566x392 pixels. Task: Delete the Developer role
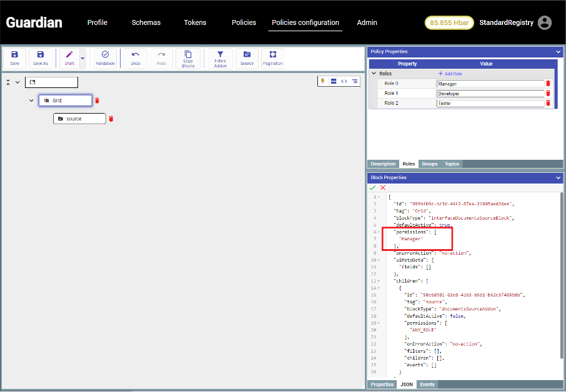click(x=549, y=94)
